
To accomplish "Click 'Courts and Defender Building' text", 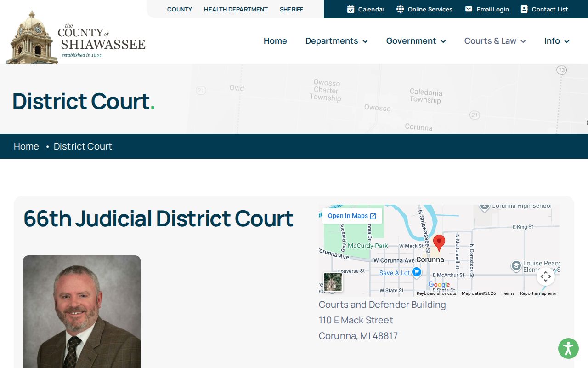I will coord(382,305).
